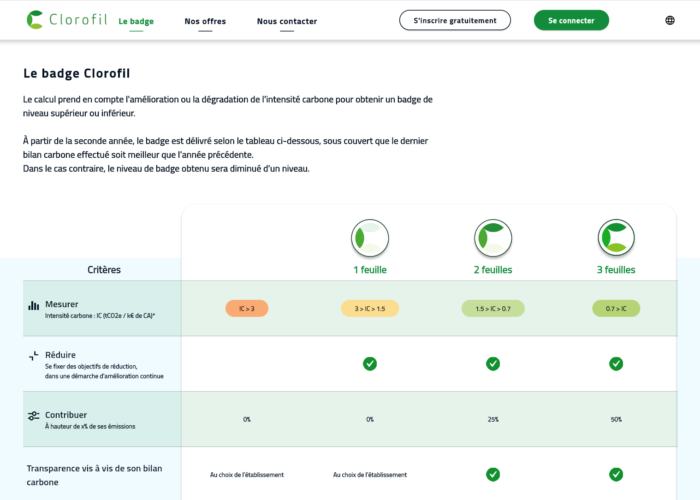The height and width of the screenshot is (500, 700).
Task: Click Réduire checkmark under 1 feuille
Action: click(x=370, y=364)
